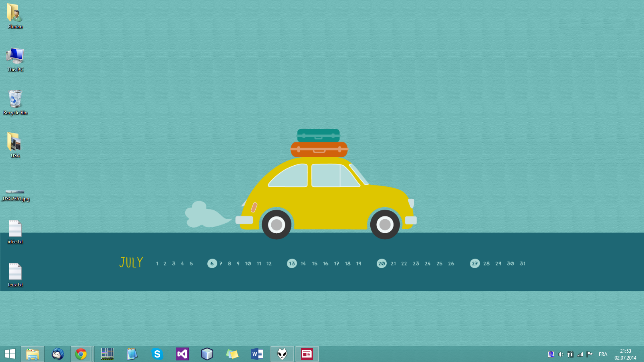Open Microsoft Word from the taskbar

pos(257,354)
